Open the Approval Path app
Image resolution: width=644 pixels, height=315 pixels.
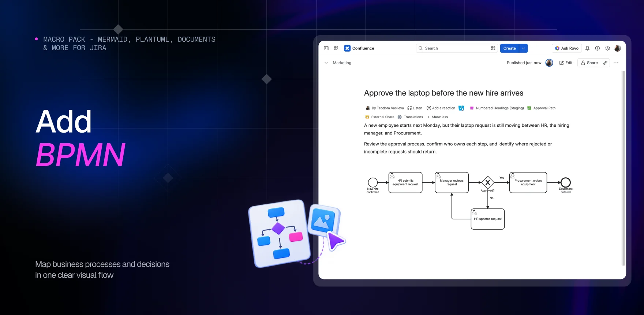542,108
